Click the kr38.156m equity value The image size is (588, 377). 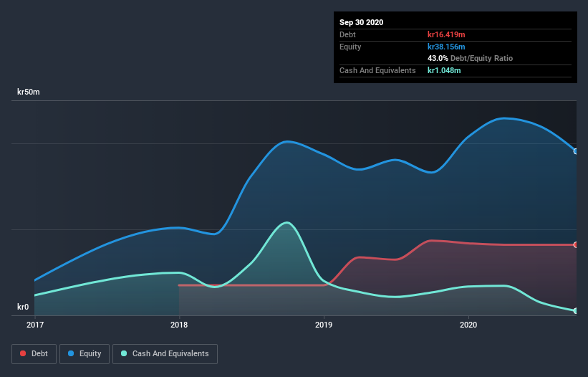[446, 47]
